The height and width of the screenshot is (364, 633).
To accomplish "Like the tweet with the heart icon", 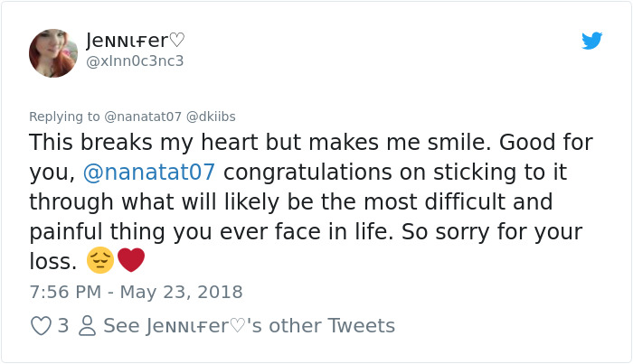I will [41, 325].
